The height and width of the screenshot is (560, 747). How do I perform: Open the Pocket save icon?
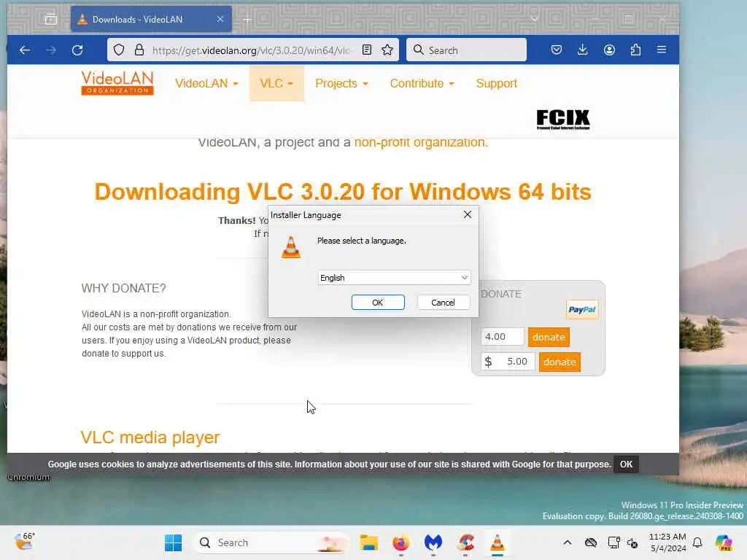pyautogui.click(x=557, y=50)
